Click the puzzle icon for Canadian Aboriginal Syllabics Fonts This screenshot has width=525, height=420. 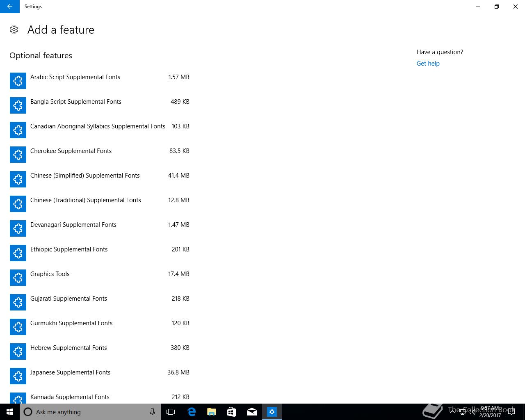point(18,130)
